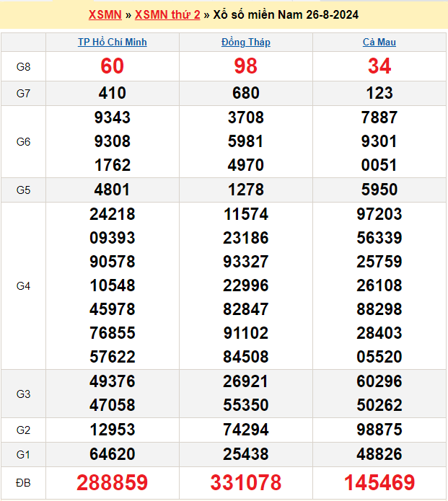Image resolution: width=448 pixels, height=501 pixels.
Task: Click the G7 row label
Action: click(23, 93)
